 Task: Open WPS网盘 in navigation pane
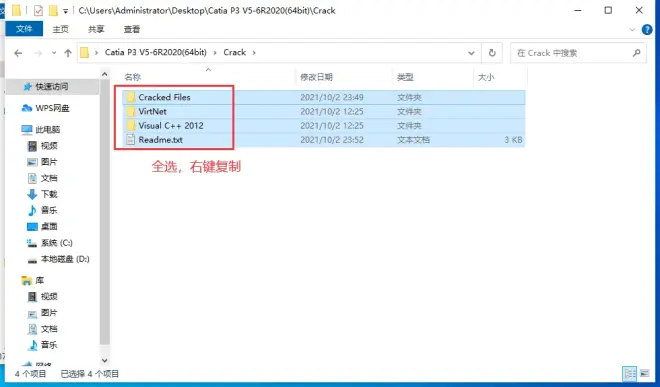[52, 108]
